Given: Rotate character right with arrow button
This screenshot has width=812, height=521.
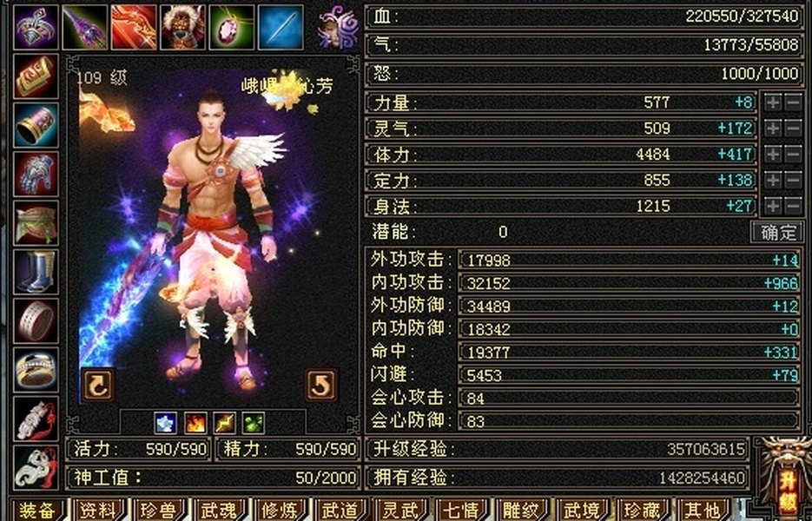Looking at the screenshot, I should (320, 385).
